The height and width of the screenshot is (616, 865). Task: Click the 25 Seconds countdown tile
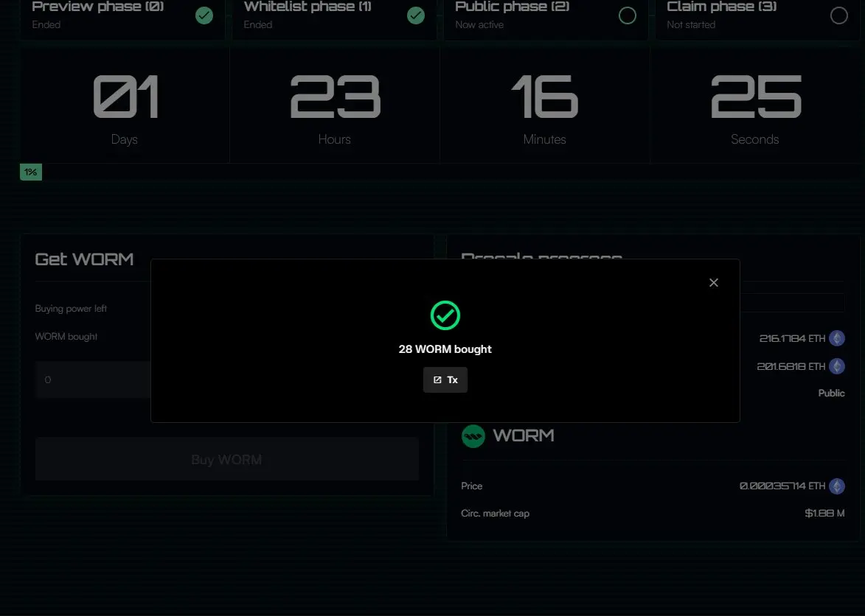755,105
